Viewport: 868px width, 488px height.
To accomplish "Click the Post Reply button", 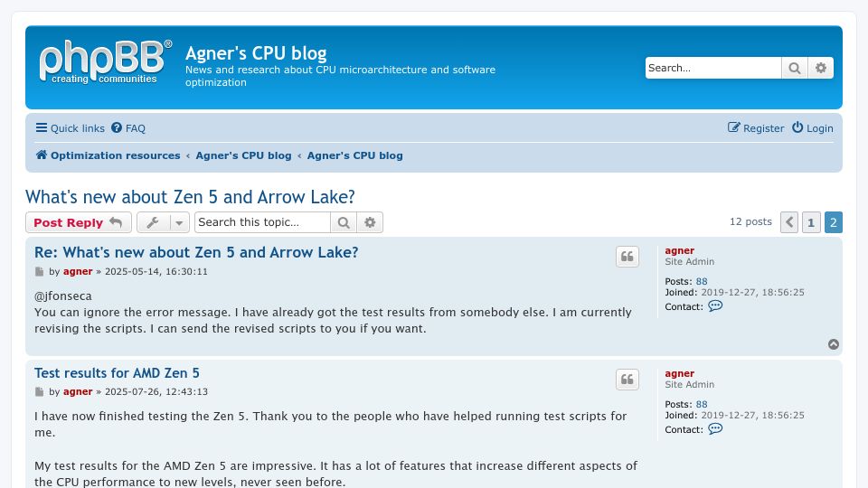I will [x=79, y=222].
